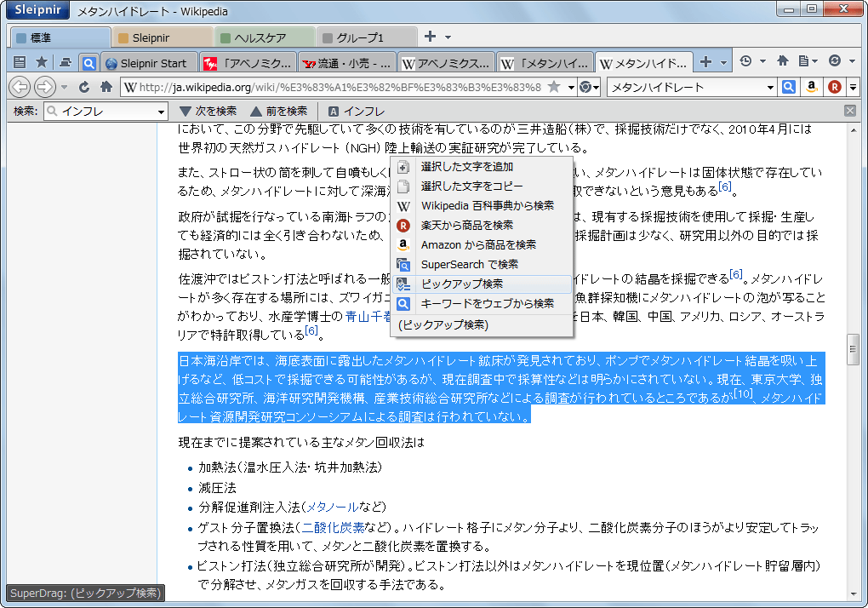Open the 「アベノミク... tab with red icon

pyautogui.click(x=248, y=63)
